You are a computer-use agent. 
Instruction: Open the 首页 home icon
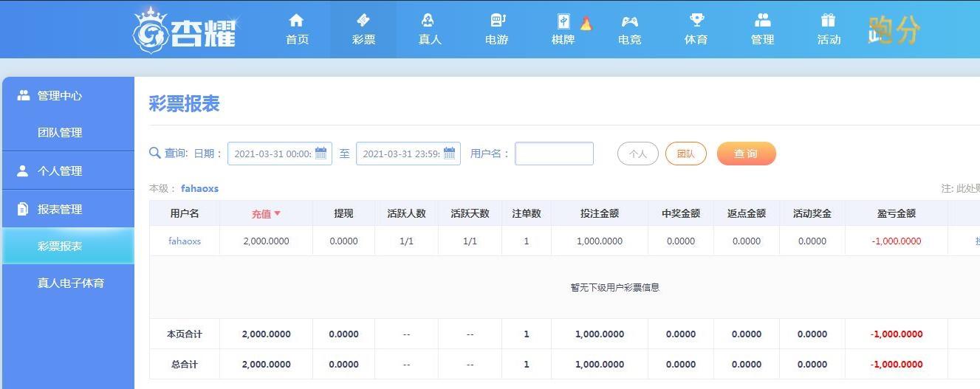pos(297,20)
